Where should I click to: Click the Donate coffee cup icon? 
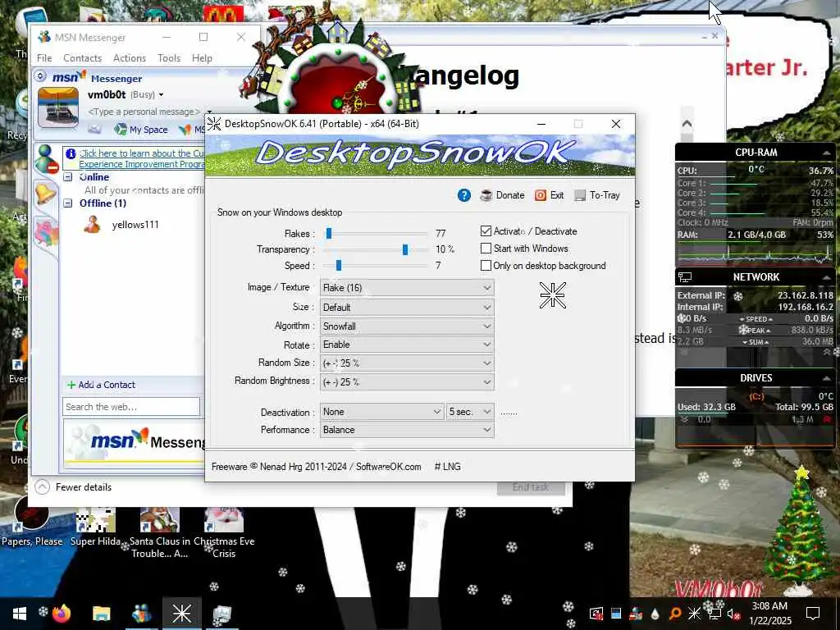(x=486, y=195)
